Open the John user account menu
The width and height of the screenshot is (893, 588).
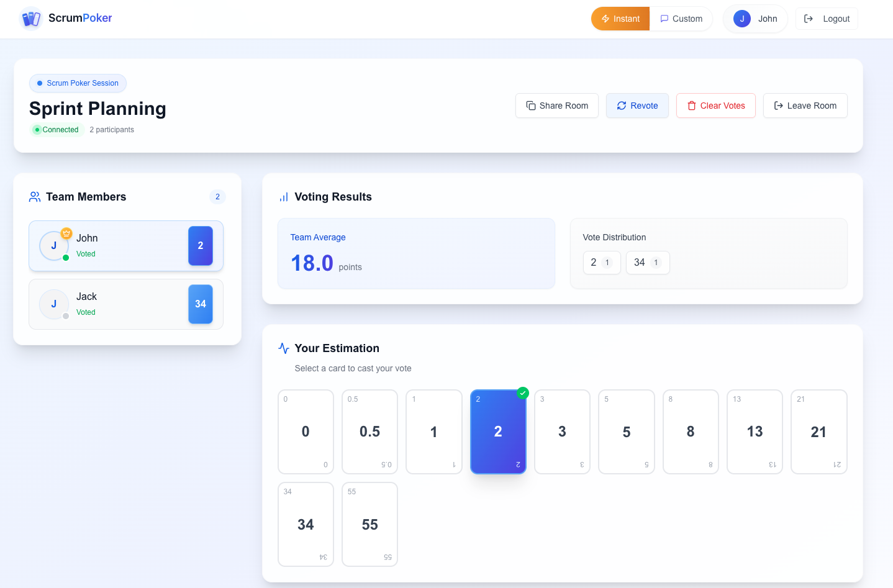pyautogui.click(x=755, y=19)
